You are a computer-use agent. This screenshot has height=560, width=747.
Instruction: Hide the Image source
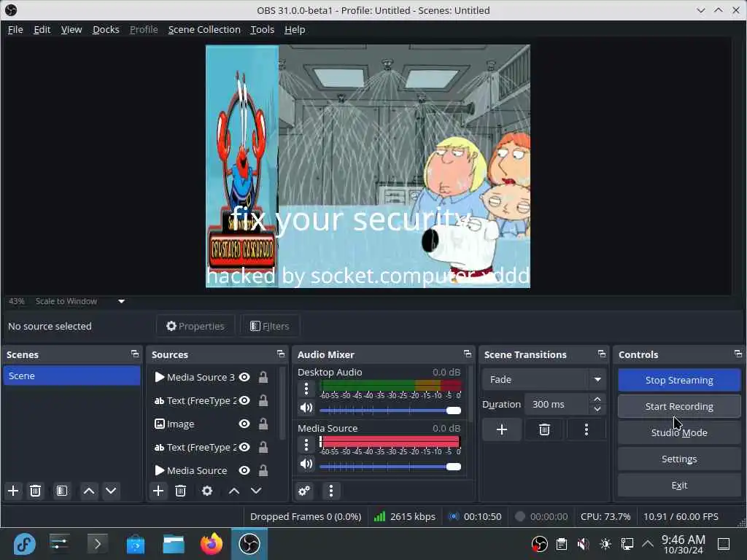coord(244,424)
